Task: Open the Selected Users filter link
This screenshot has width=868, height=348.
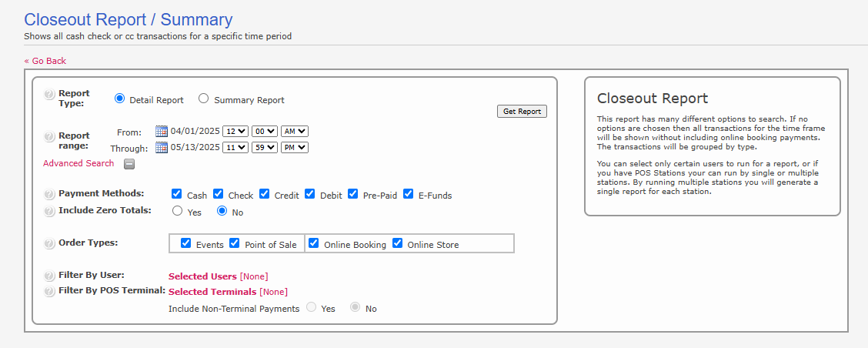Action: point(202,276)
